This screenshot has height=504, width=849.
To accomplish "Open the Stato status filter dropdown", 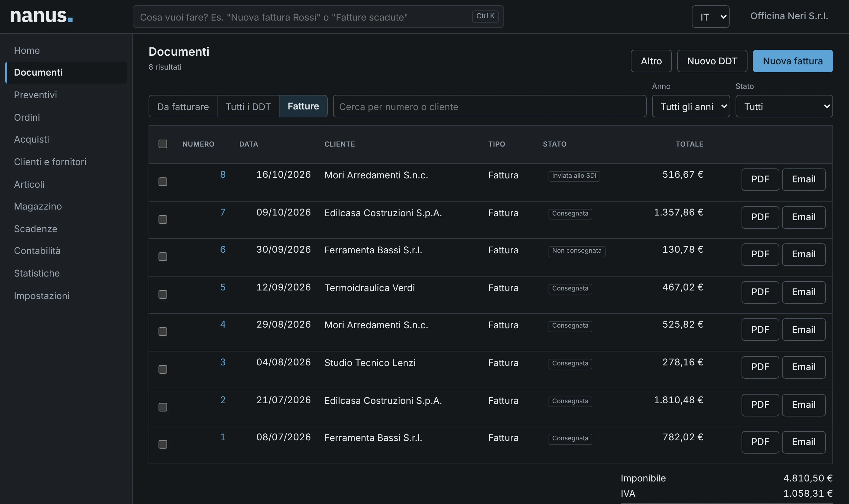I will [784, 106].
